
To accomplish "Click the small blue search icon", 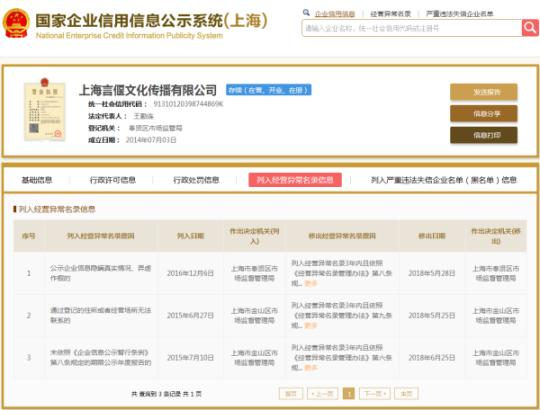I will (306, 13).
